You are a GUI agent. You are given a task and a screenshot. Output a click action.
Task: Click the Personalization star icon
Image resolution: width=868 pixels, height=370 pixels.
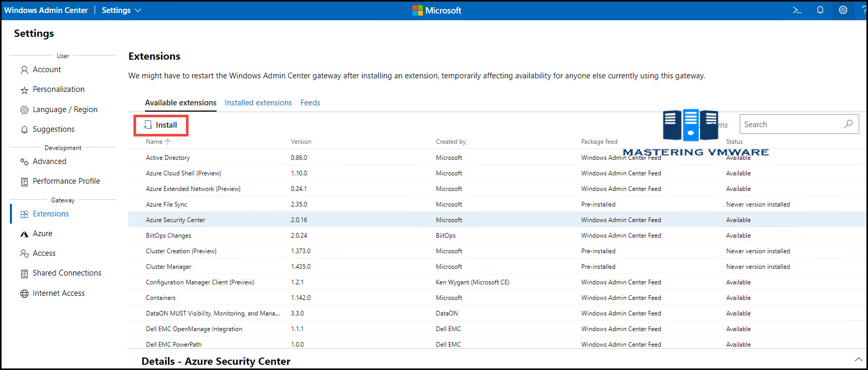click(24, 90)
